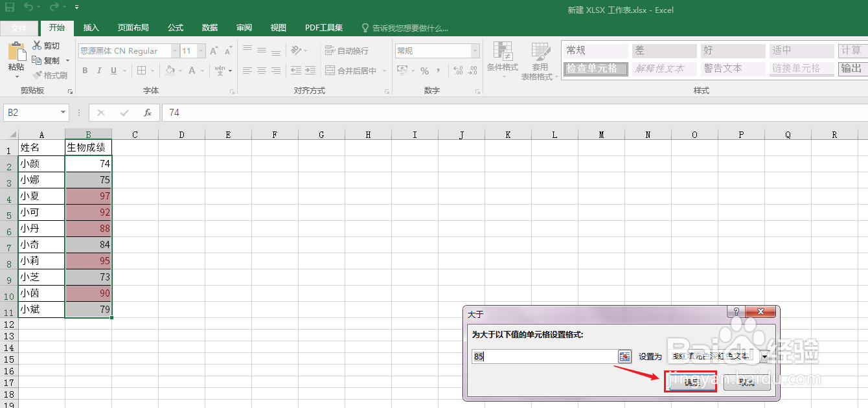Click the 取消 button in dialog

click(747, 382)
